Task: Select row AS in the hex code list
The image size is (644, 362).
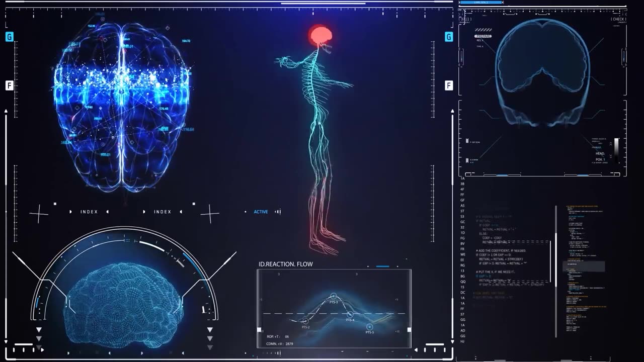Action: click(x=462, y=206)
